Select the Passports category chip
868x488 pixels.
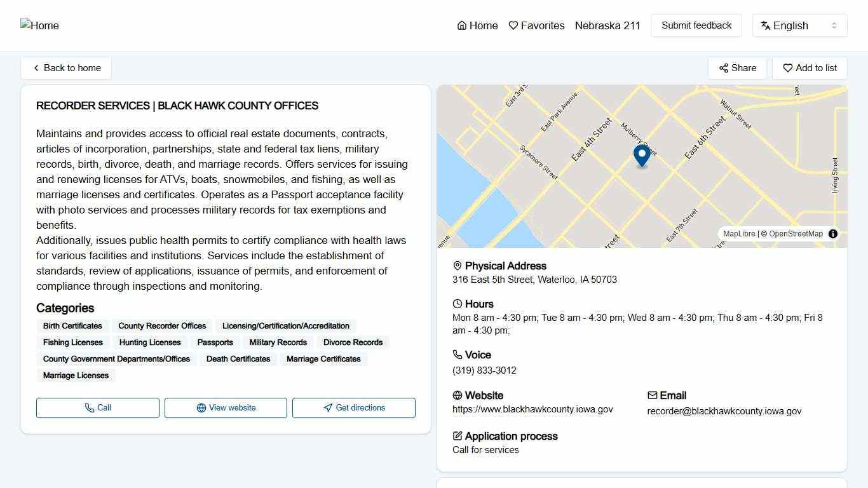215,342
